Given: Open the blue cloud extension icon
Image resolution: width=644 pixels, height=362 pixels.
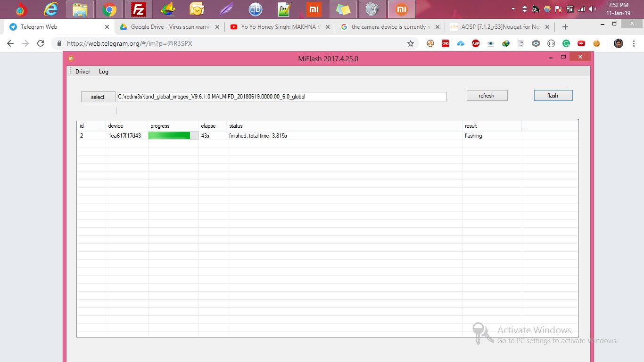Looking at the screenshot, I should click(x=461, y=43).
